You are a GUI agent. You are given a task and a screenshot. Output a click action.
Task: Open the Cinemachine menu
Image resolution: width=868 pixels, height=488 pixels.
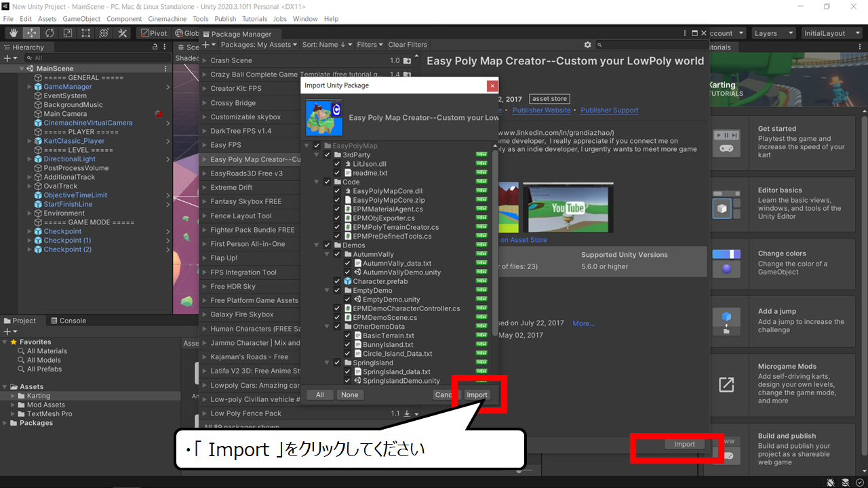coord(167,19)
